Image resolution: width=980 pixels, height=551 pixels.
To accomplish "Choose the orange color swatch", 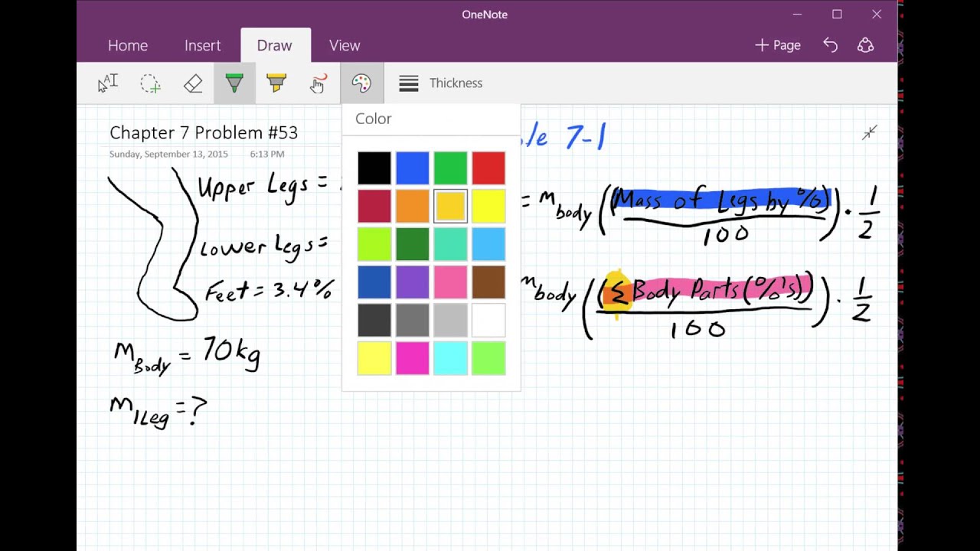I will point(413,207).
